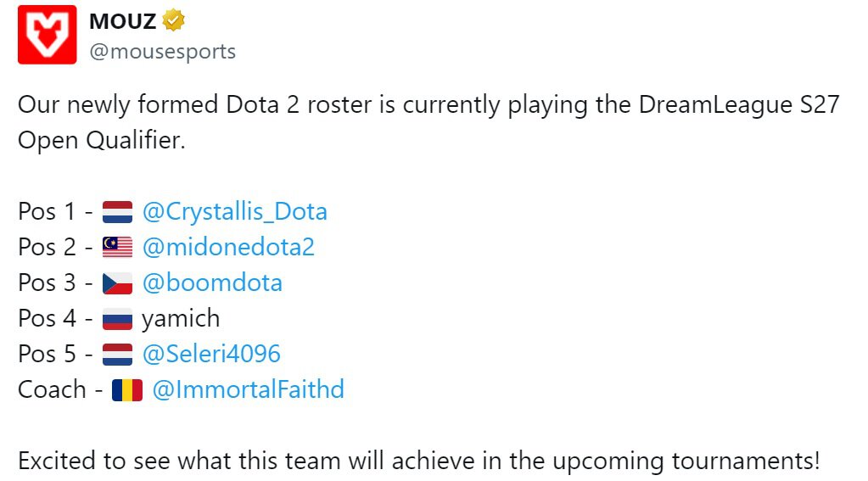Open the @Crystallis_Dota mention
Viewport: 868px width, 481px height.
click(x=235, y=211)
